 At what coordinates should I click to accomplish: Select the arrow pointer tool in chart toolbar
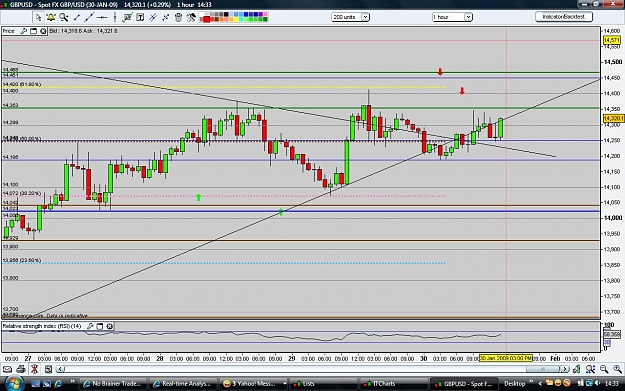[x=38, y=17]
